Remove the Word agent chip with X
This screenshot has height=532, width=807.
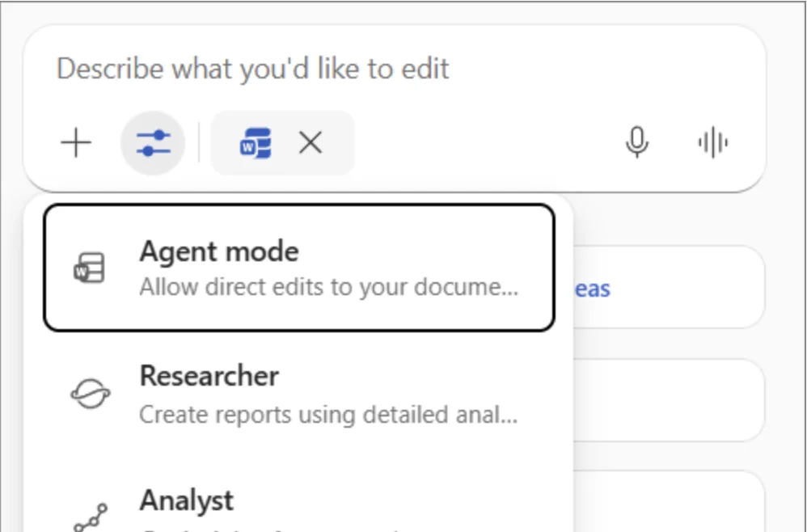point(311,142)
